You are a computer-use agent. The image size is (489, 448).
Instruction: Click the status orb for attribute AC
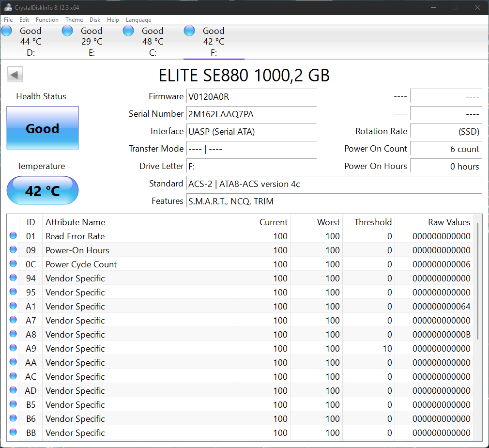coord(13,376)
